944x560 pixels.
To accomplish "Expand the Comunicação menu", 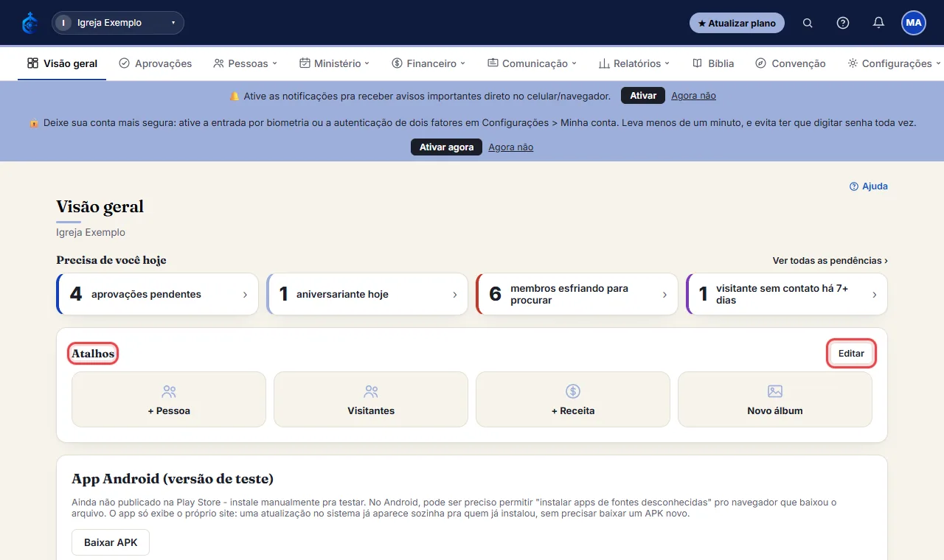I will point(532,63).
